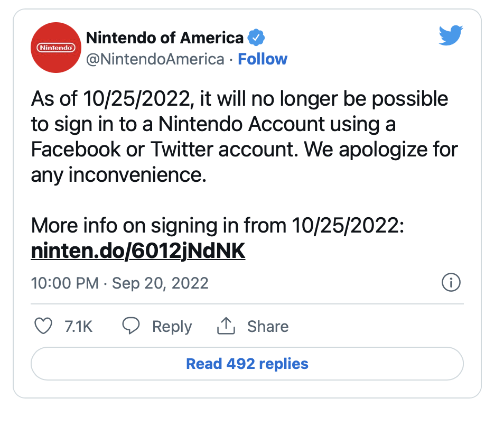Like the tweet with heart icon

coord(43,326)
